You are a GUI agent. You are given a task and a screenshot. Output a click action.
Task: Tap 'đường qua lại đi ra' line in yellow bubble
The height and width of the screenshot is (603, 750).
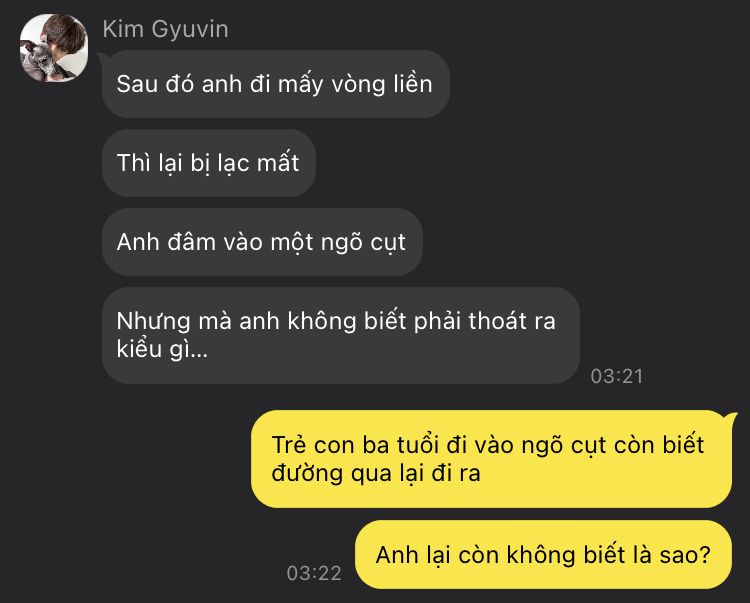(x=376, y=473)
